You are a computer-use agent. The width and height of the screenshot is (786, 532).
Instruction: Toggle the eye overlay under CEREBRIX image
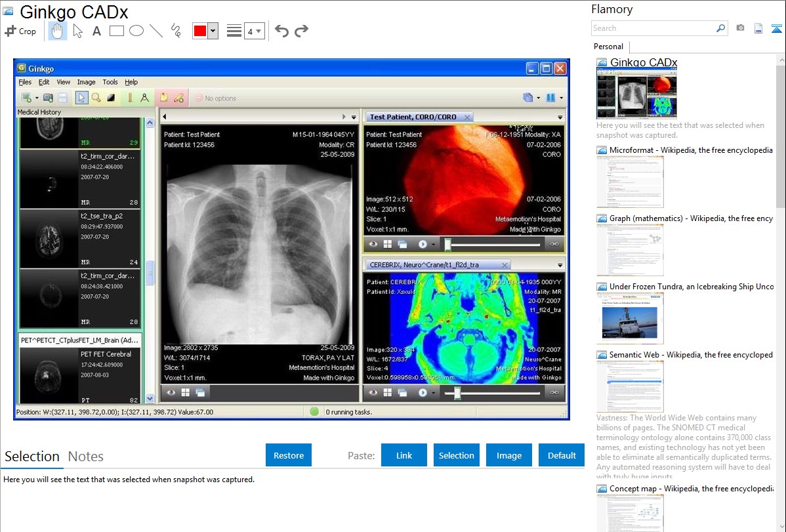coord(373,393)
